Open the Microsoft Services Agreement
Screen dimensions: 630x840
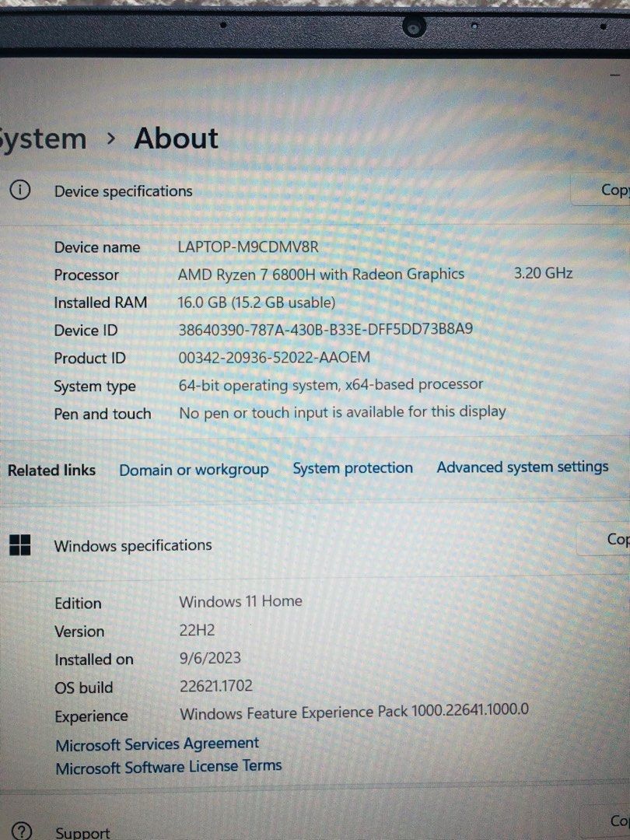pyautogui.click(x=156, y=744)
